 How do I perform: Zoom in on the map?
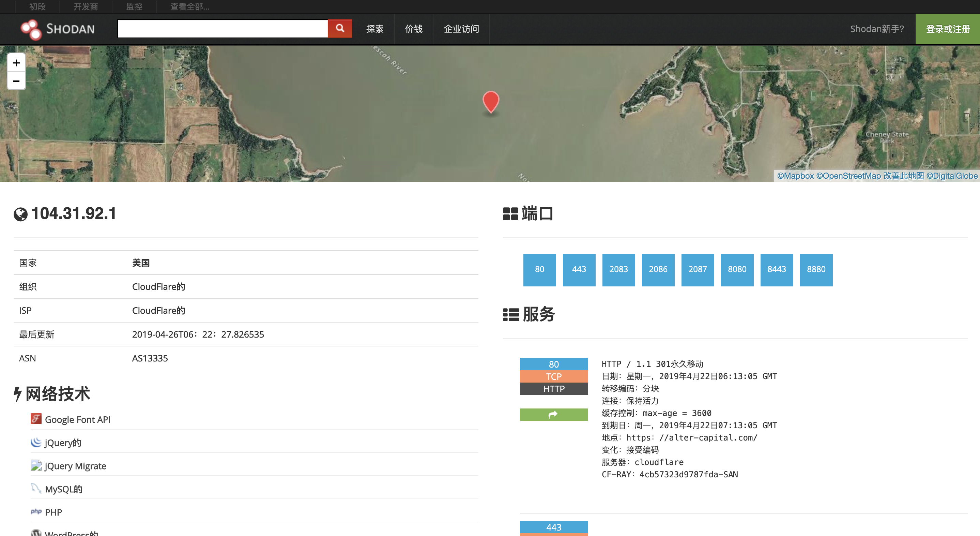[16, 63]
